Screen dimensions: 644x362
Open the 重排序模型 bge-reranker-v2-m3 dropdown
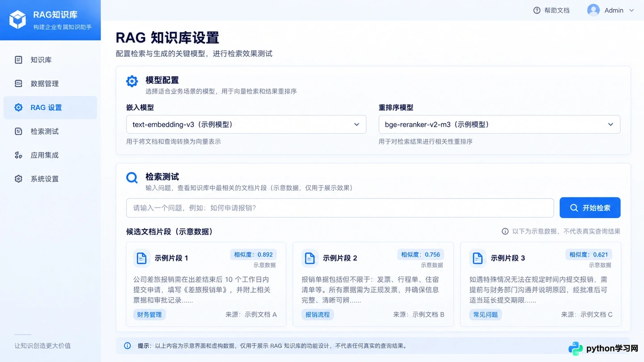500,124
